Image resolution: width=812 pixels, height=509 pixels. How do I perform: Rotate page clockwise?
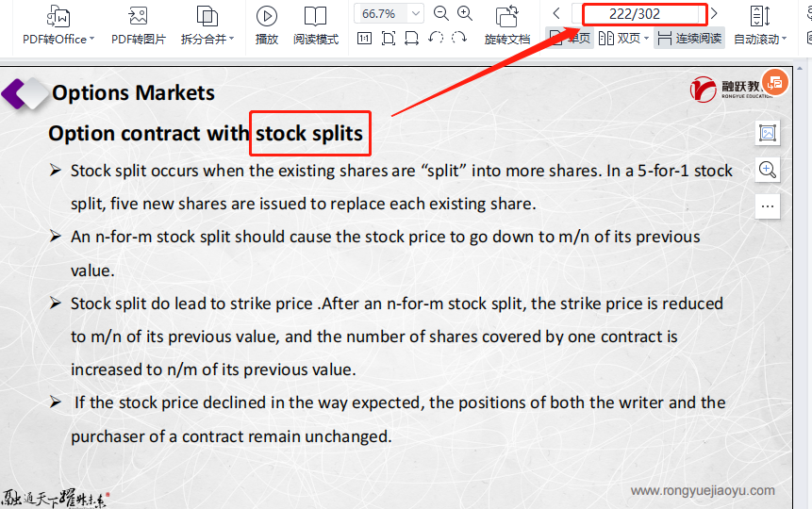[459, 38]
